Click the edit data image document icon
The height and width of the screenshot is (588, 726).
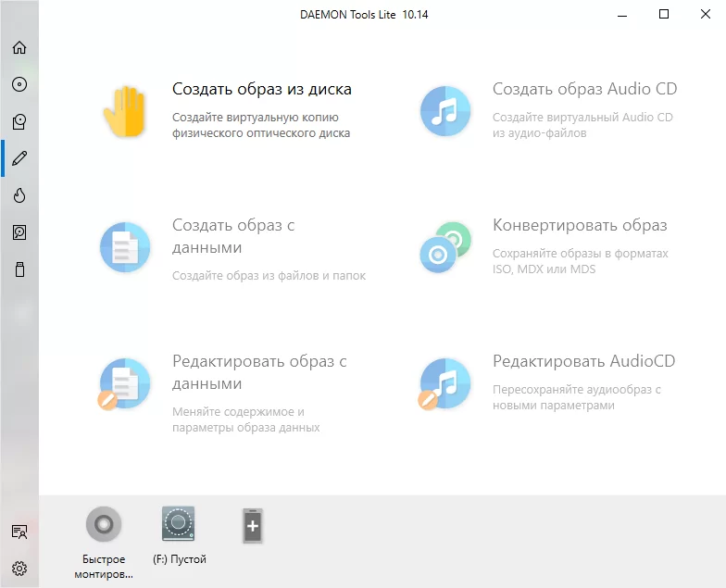point(124,383)
